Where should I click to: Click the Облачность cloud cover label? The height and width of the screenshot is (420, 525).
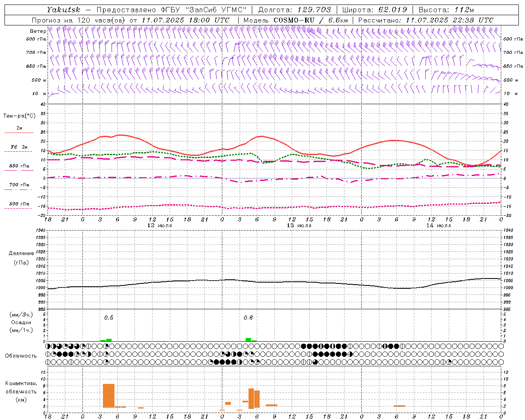(21, 356)
